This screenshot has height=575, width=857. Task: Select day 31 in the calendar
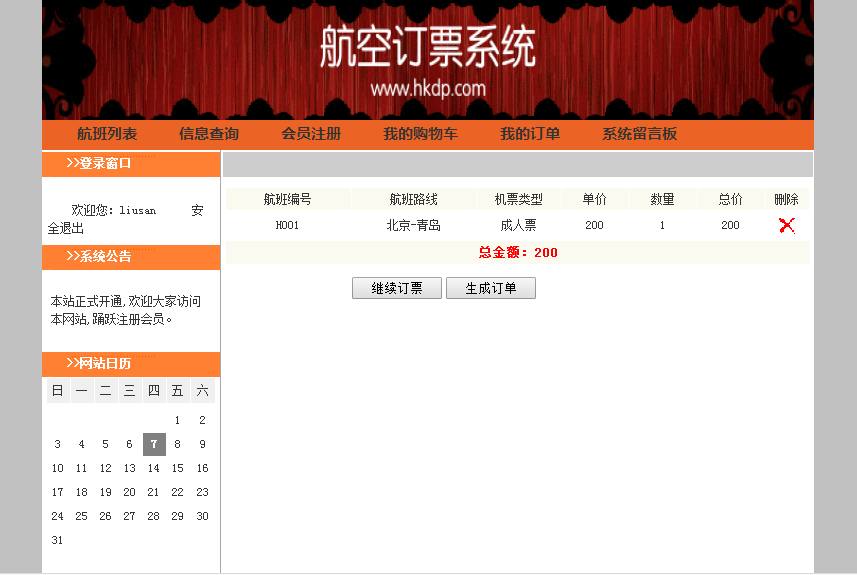[x=57, y=541]
